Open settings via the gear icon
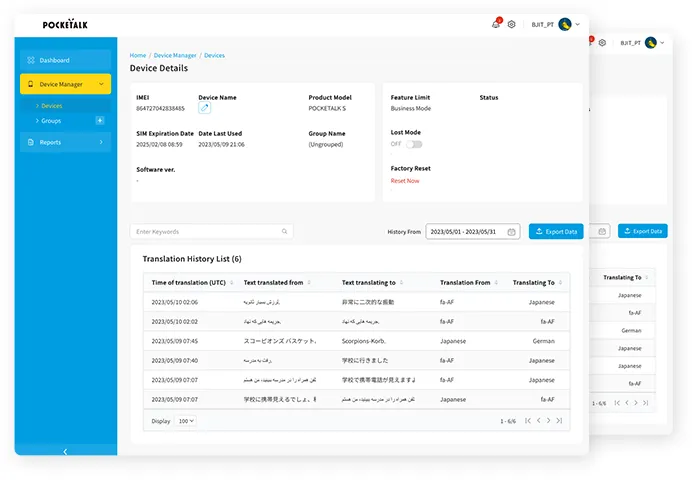 point(511,24)
